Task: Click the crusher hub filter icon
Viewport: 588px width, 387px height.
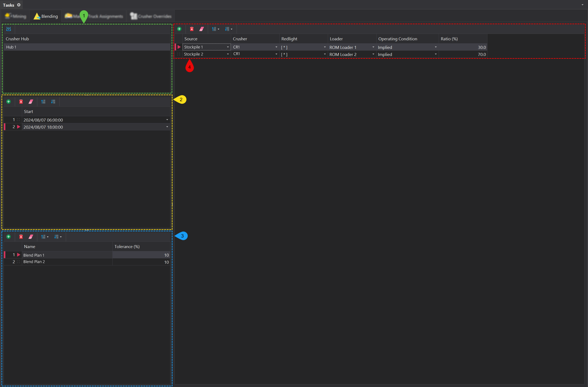Action: (9, 29)
